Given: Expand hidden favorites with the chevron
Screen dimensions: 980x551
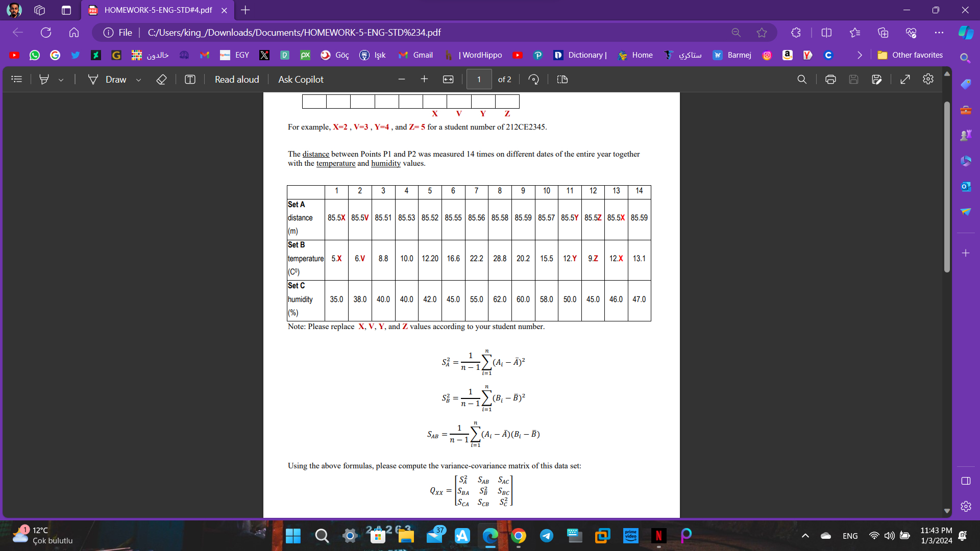Looking at the screenshot, I should (859, 55).
